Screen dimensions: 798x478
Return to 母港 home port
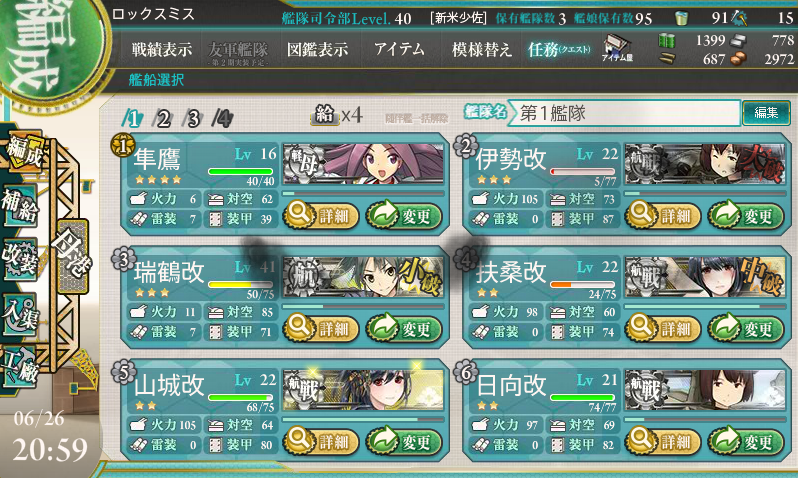[x=72, y=256]
